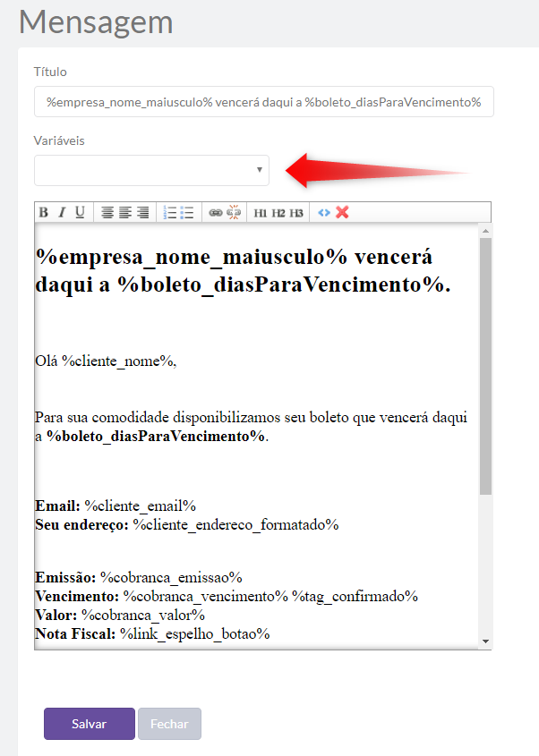Toggle italic formatting in editor toolbar

[x=62, y=213]
